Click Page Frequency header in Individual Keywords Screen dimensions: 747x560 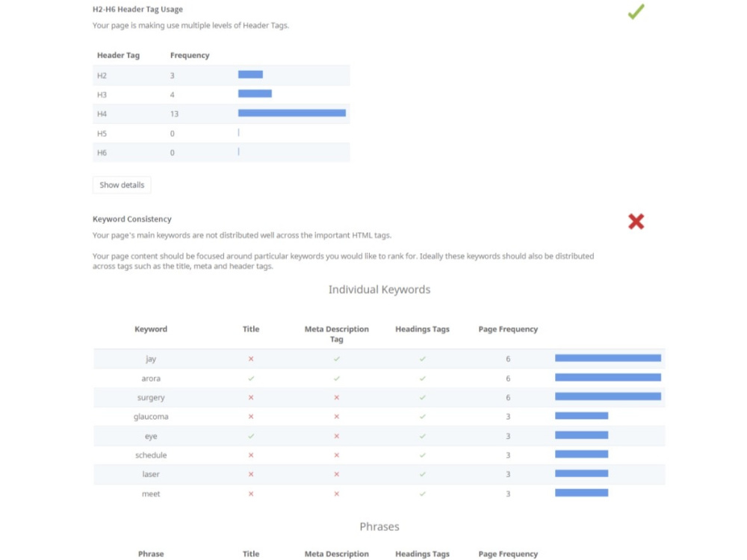click(508, 329)
